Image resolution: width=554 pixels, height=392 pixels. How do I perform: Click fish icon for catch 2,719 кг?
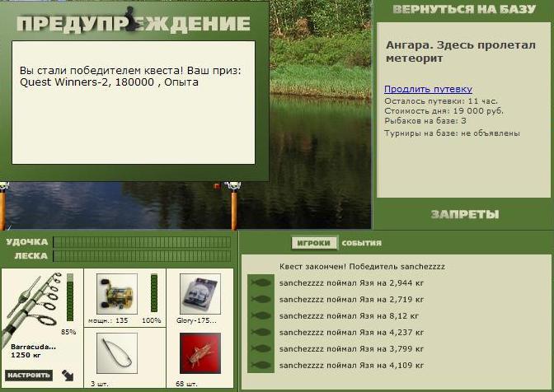[x=261, y=299]
